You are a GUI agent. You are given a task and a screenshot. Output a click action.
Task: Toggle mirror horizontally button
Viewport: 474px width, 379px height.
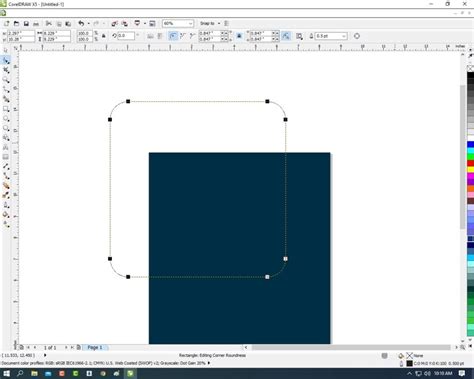[150, 36]
